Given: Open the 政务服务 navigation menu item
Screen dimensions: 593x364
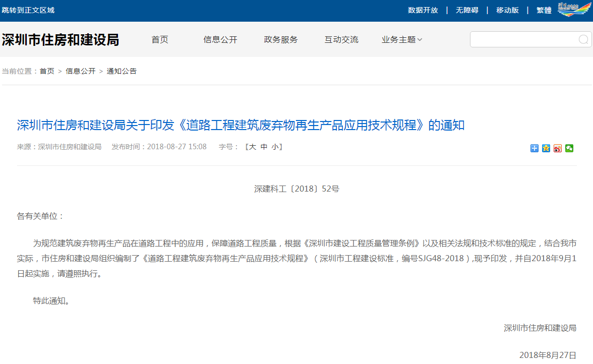Looking at the screenshot, I should tap(280, 40).
